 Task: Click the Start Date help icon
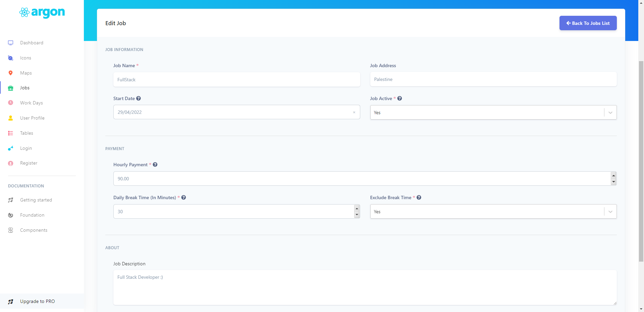[x=139, y=98]
